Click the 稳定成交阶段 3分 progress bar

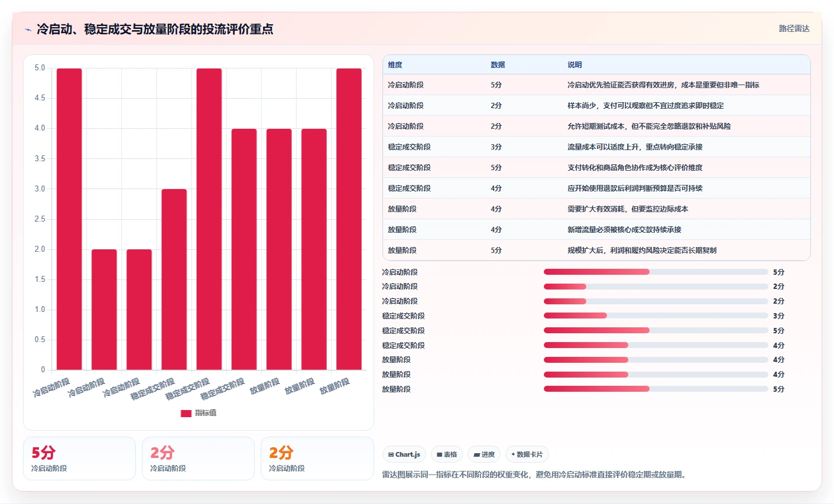pyautogui.click(x=655, y=316)
